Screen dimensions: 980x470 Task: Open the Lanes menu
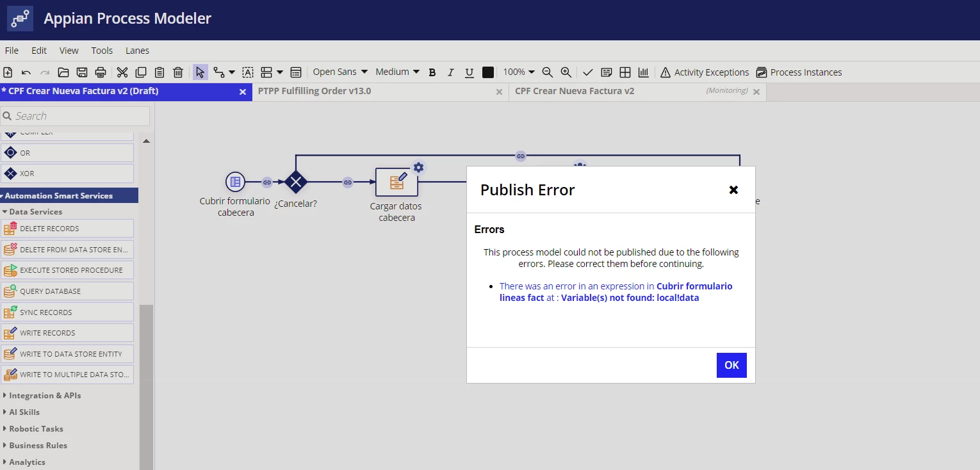point(137,51)
